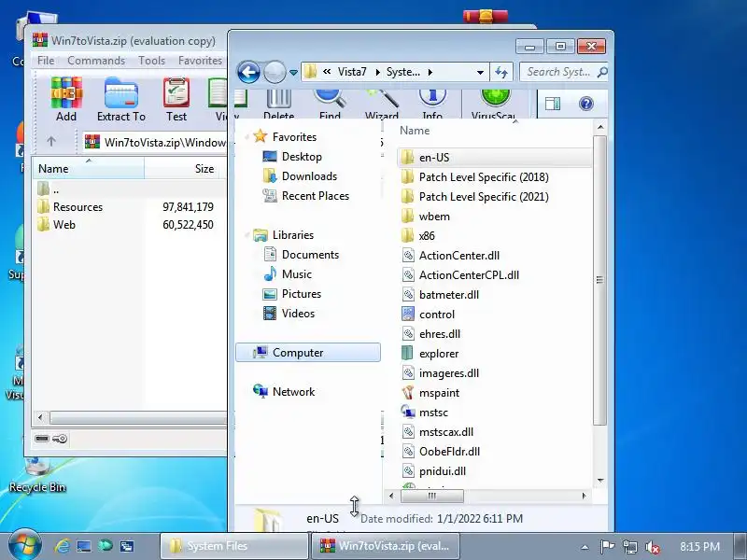This screenshot has height=560, width=747.
Task: Launch Internet Explorer from taskbar
Action: 63,546
